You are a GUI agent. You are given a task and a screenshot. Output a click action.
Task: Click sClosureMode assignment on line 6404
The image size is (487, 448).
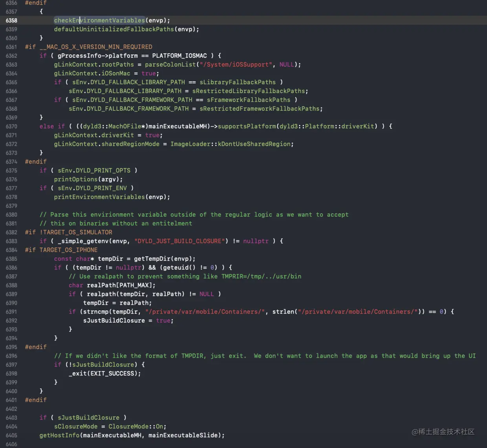[x=110, y=426]
